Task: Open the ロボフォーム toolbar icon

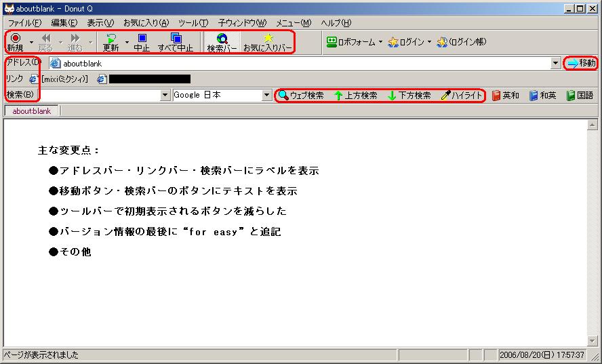Action: (x=332, y=42)
